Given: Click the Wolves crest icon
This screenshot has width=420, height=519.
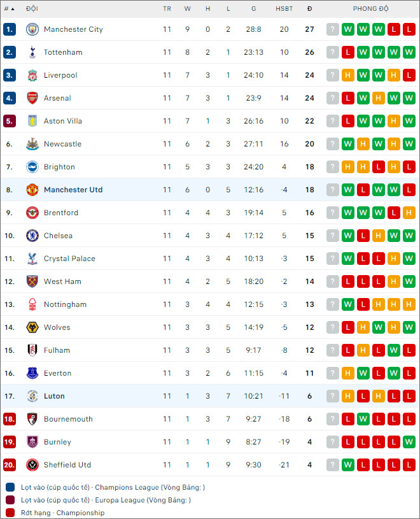Looking at the screenshot, I should click(x=32, y=327).
